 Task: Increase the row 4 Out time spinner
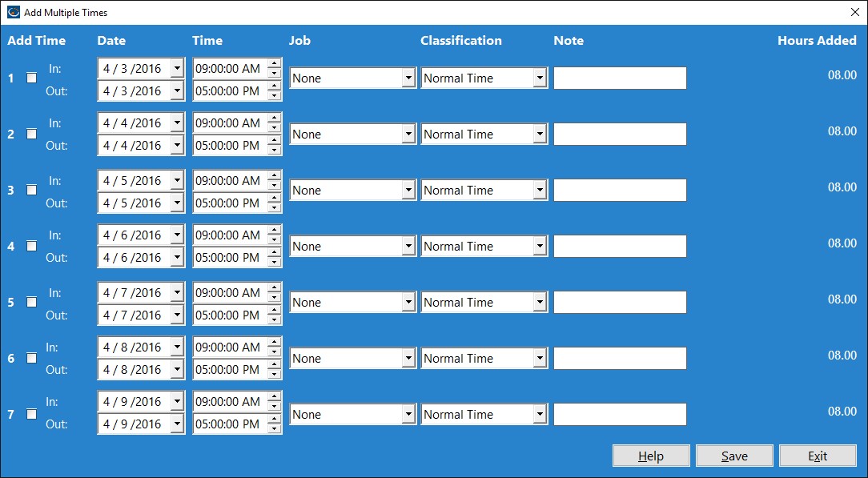pyautogui.click(x=274, y=252)
